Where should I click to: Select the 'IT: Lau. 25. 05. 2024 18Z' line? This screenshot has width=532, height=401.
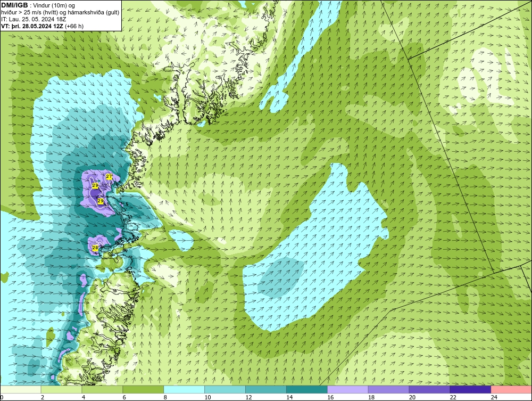[34, 19]
